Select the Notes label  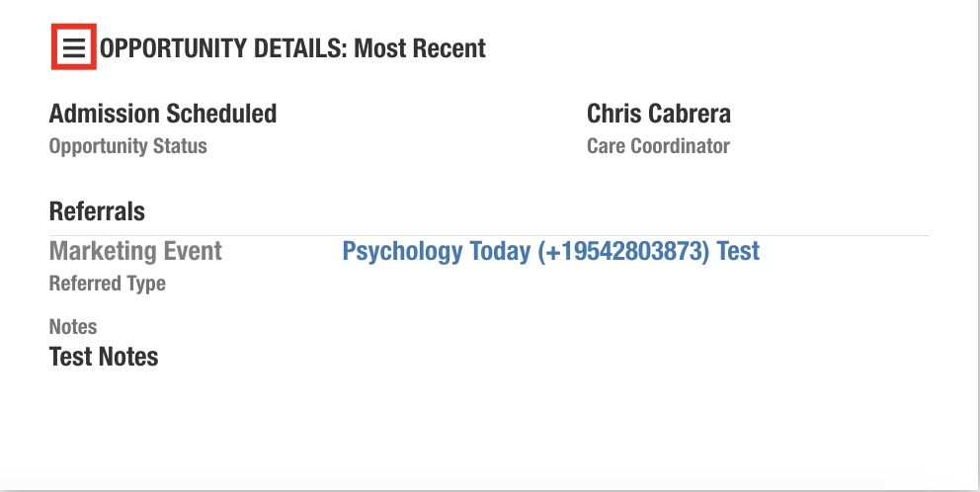[73, 326]
